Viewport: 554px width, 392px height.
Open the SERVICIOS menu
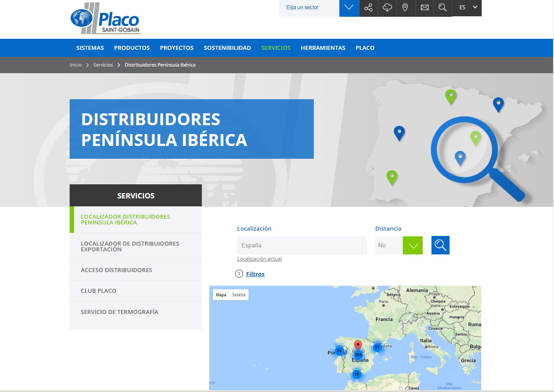[x=276, y=48]
